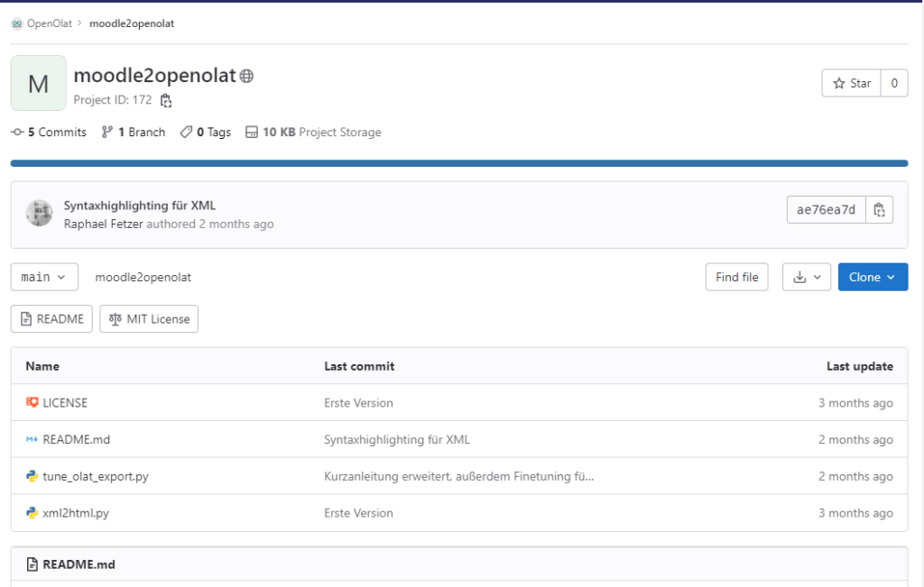This screenshot has width=924, height=587.
Task: Open Raphael Fetzer's author profile
Action: coord(103,224)
